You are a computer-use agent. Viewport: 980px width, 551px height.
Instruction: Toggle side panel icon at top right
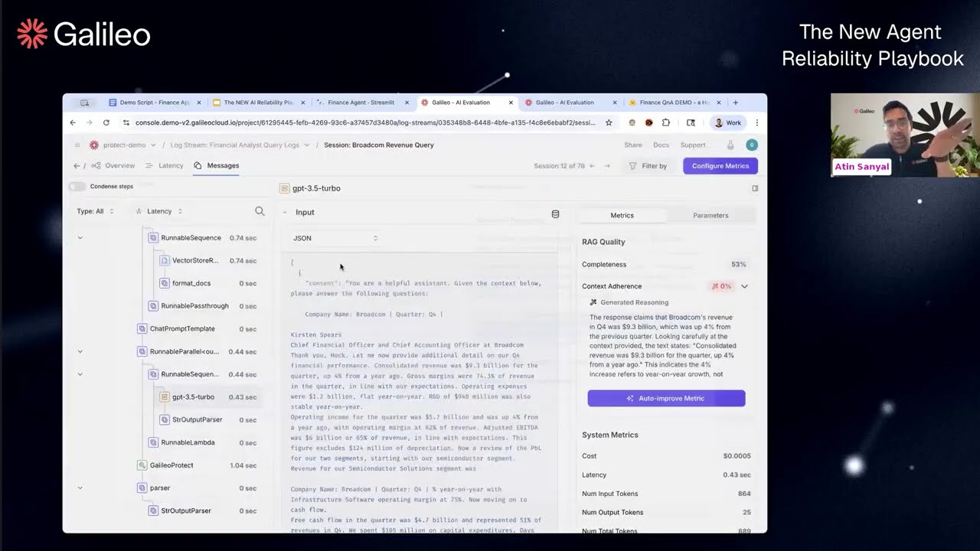[x=755, y=188]
